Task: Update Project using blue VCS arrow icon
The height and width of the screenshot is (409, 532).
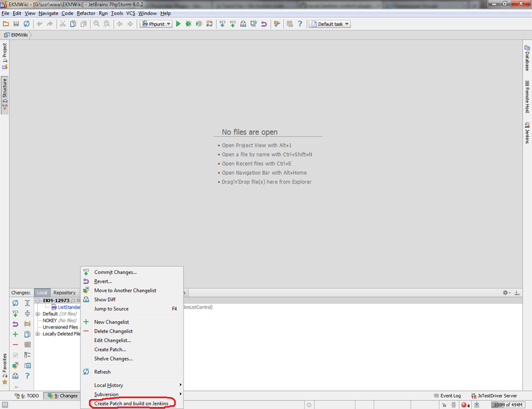Action: [x=222, y=24]
